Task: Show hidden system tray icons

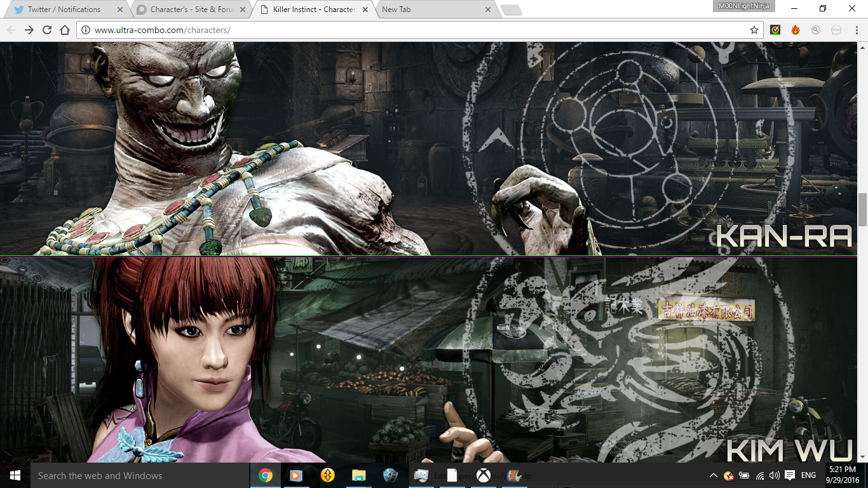Action: tap(713, 475)
